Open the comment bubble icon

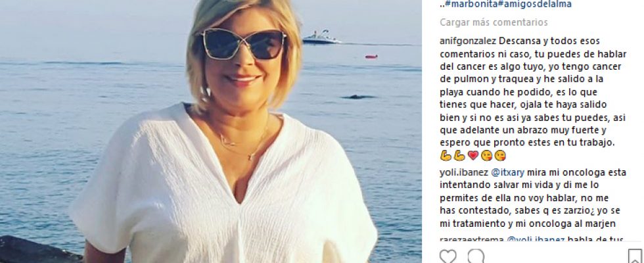click(x=476, y=256)
